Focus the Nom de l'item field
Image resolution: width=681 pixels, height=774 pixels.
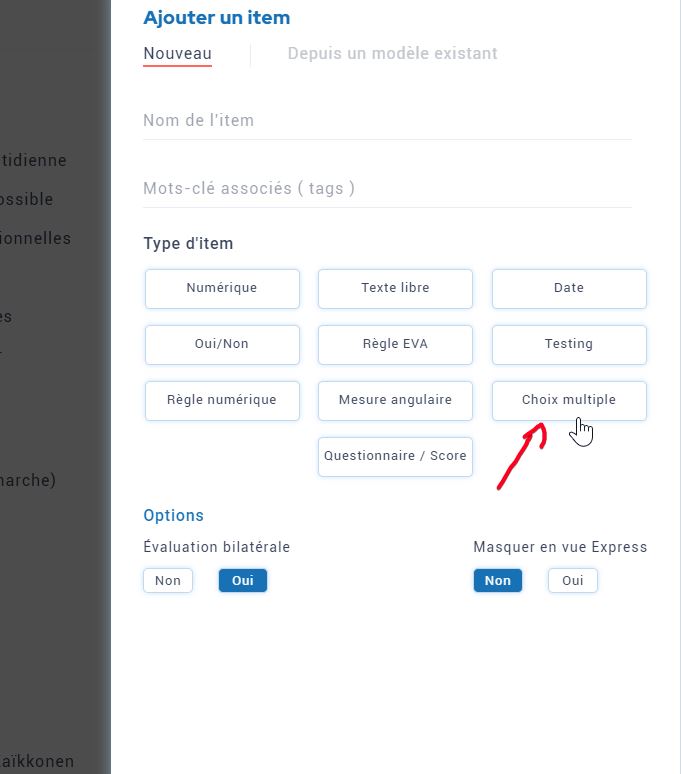pos(387,120)
